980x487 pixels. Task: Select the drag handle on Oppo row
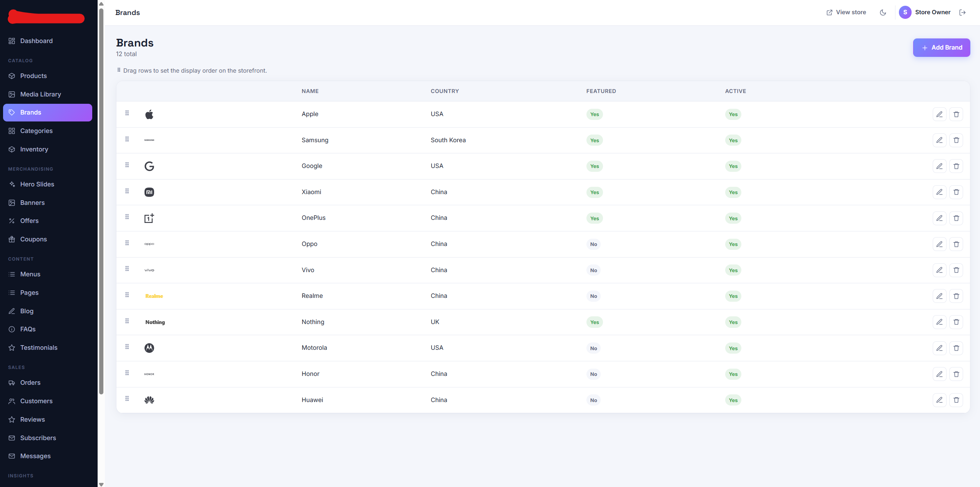click(127, 243)
